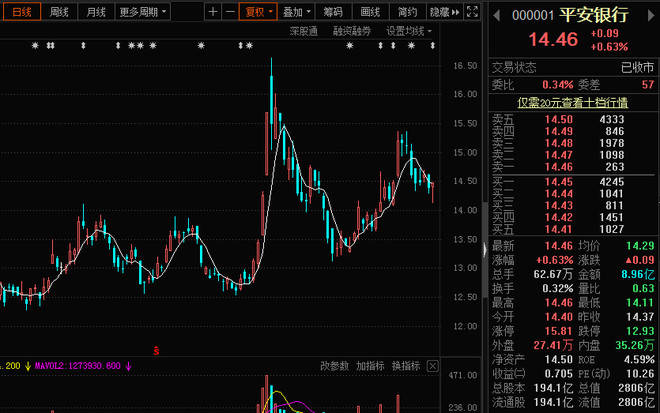
Task: Open the 仅需20元查看十档行情 link
Action: click(572, 102)
